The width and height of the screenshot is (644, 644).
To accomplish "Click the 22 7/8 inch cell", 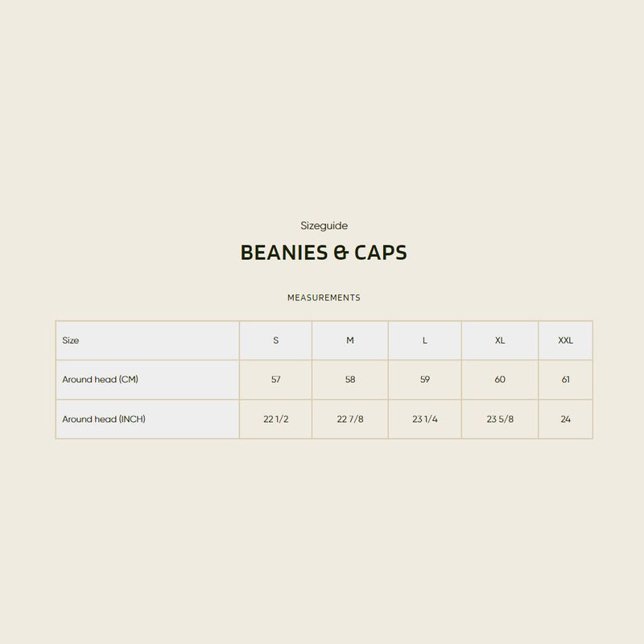I will pyautogui.click(x=350, y=419).
